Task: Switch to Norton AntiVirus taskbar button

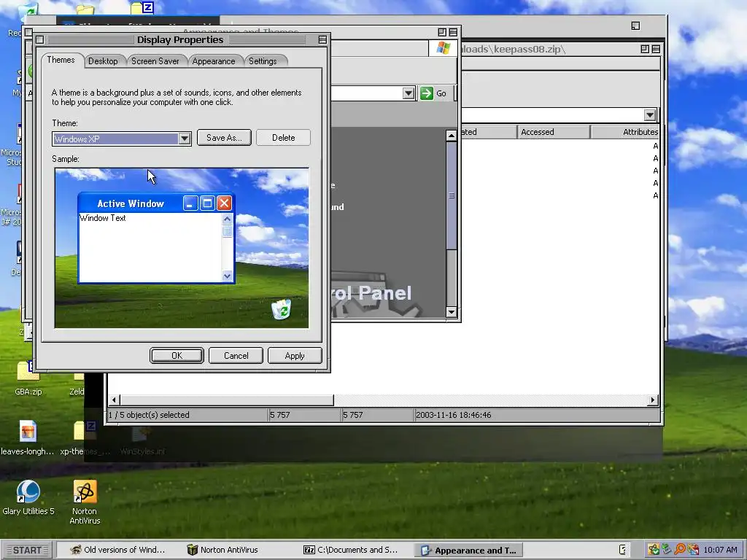Action: click(222, 550)
